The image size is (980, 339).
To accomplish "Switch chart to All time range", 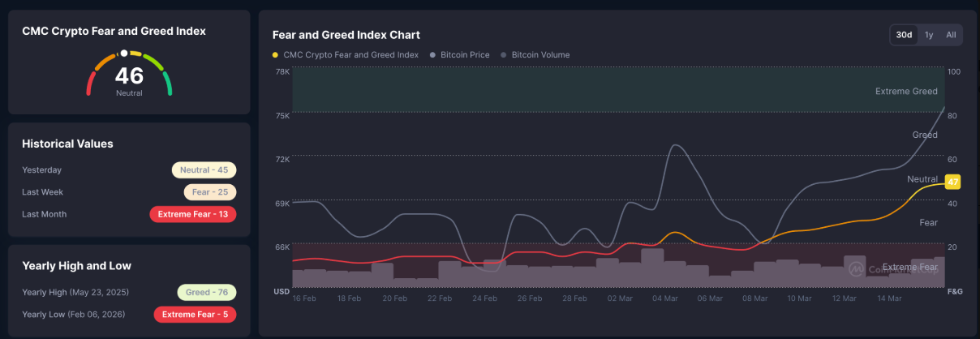I will point(951,35).
